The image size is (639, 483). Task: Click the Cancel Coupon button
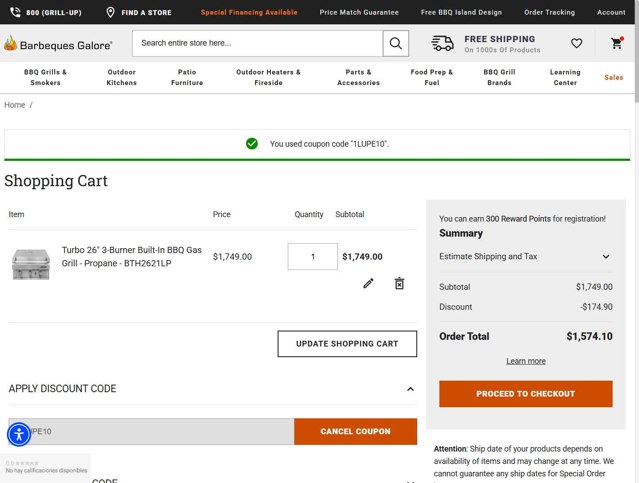(x=355, y=431)
